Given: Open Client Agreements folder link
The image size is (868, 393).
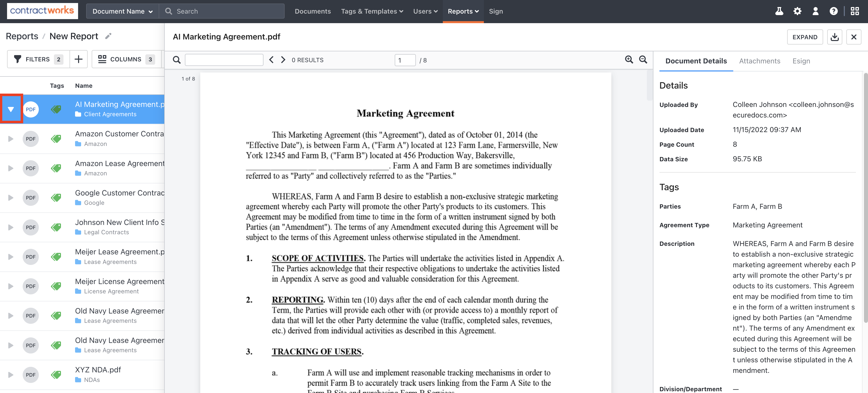Looking at the screenshot, I should coord(110,114).
